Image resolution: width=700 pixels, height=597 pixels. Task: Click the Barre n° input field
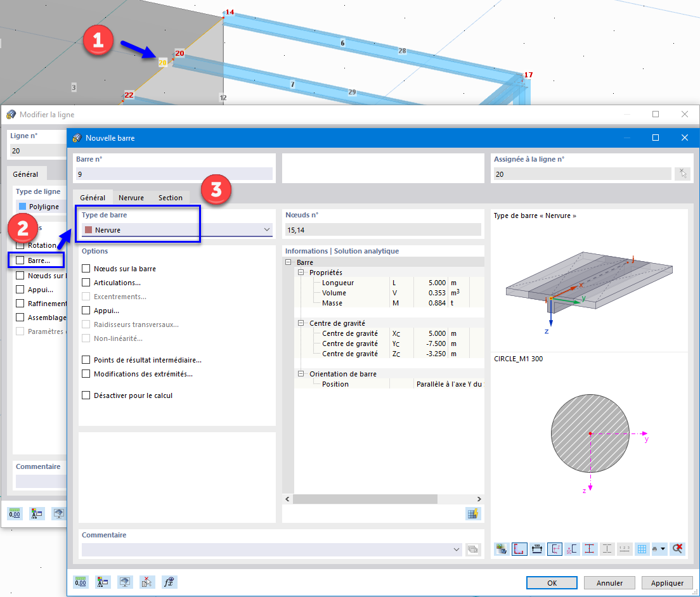pos(174,174)
